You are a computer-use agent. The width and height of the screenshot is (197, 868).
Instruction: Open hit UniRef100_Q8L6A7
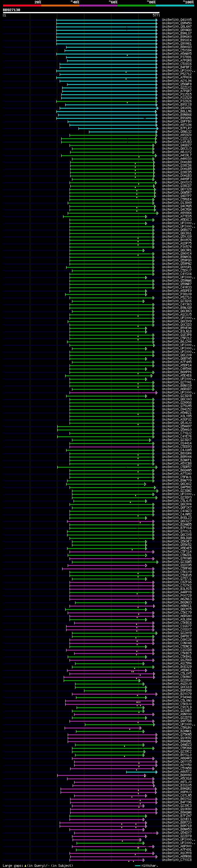tap(177, 26)
